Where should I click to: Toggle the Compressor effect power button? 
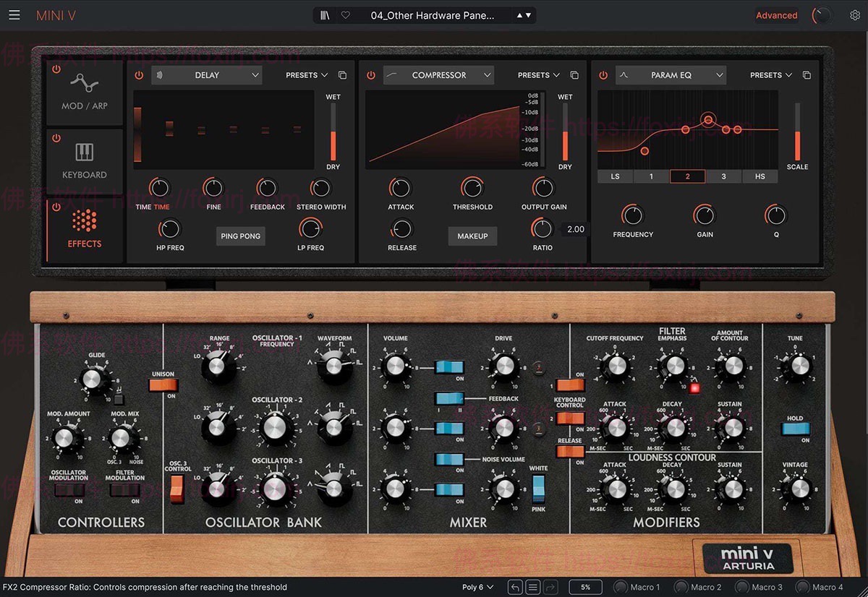[x=370, y=74]
